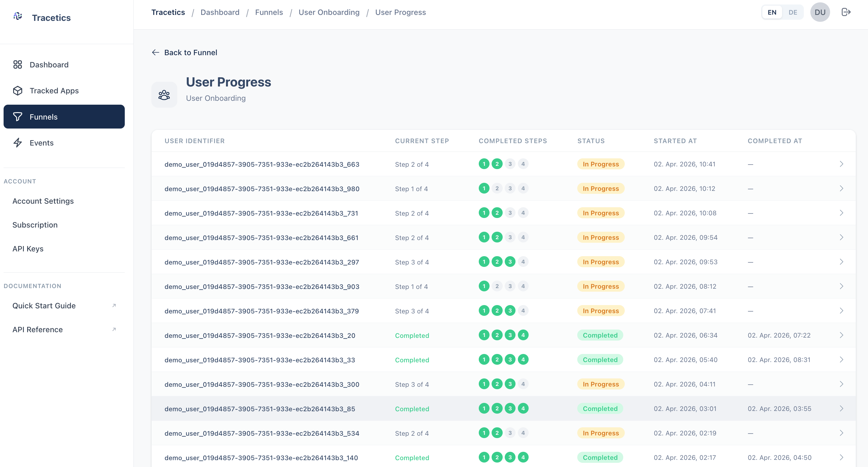Expand the row chevron for user ending _663
The image size is (868, 467).
pos(841,164)
